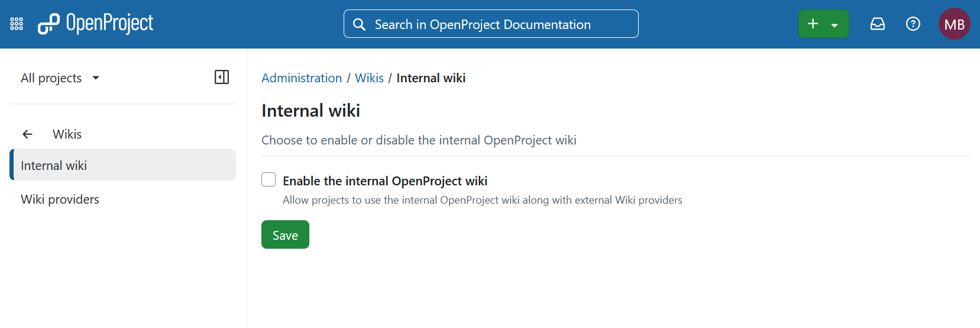Enable the internal OpenProject wiki checkbox

[269, 179]
